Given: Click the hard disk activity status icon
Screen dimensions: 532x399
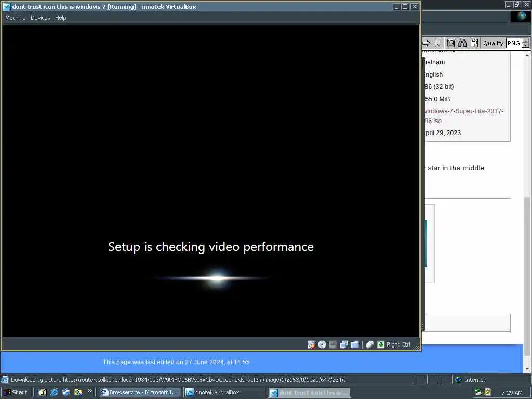Looking at the screenshot, I should pyautogui.click(x=311, y=345).
